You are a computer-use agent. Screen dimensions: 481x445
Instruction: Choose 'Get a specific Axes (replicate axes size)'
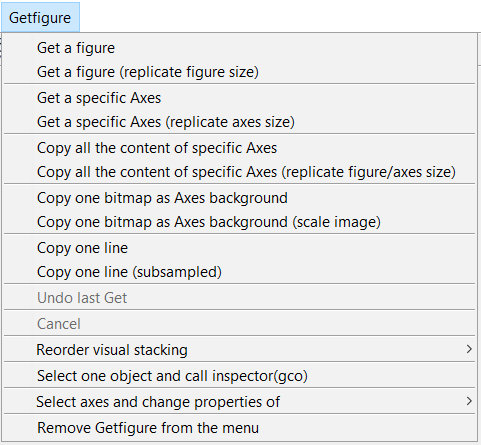[240, 122]
